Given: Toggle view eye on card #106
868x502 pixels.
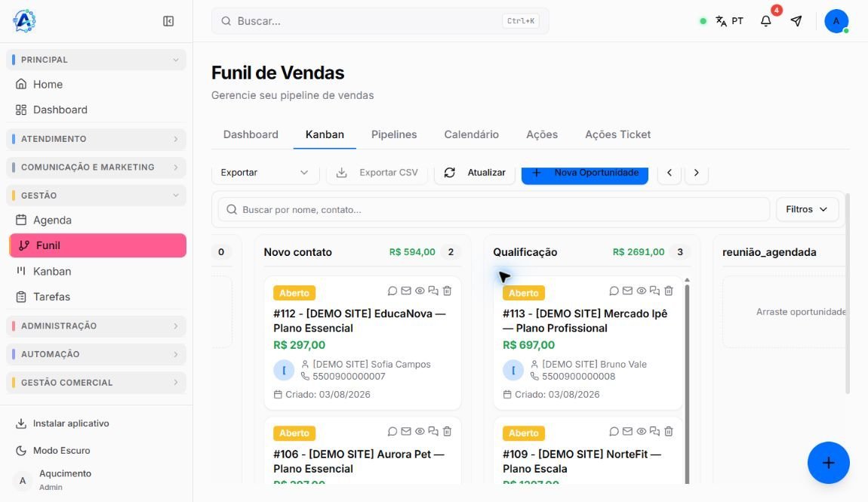Looking at the screenshot, I should [420, 431].
